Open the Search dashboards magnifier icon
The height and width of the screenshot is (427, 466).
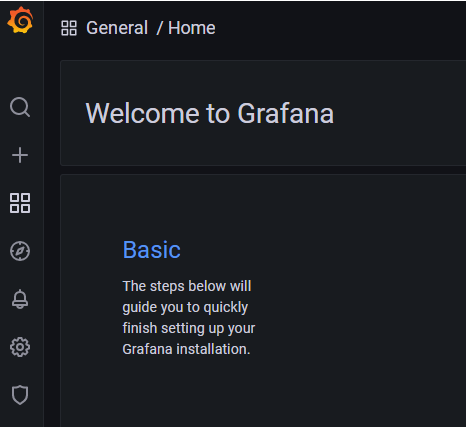(x=20, y=107)
